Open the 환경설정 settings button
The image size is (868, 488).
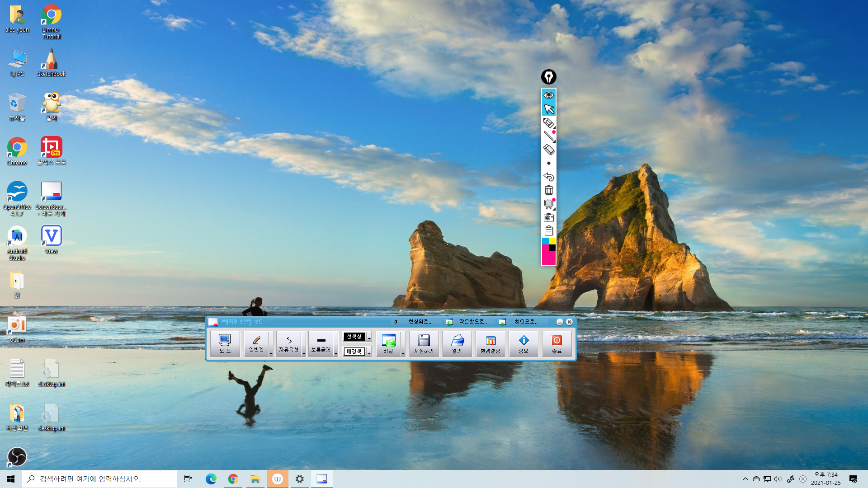490,344
